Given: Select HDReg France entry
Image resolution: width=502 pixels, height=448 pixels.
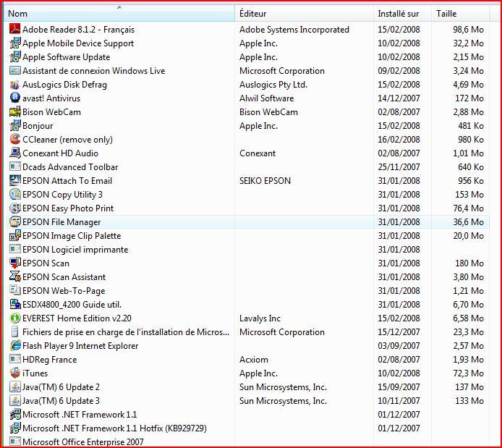Looking at the screenshot, I should click(50, 360).
